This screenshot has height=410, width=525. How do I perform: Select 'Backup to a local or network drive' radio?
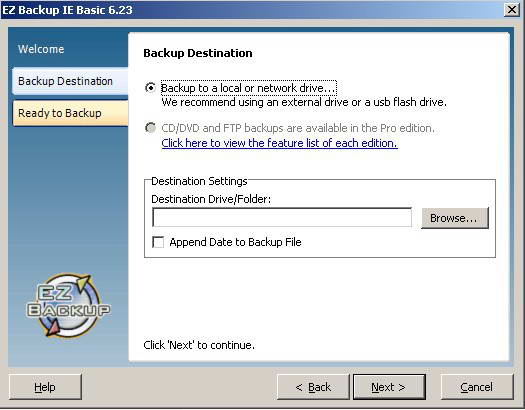click(x=150, y=88)
